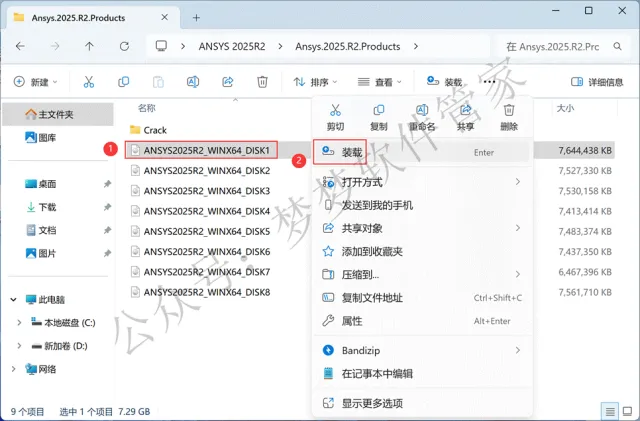Click 共享 in the context menu
The width and height of the screenshot is (640, 421).
(465, 117)
